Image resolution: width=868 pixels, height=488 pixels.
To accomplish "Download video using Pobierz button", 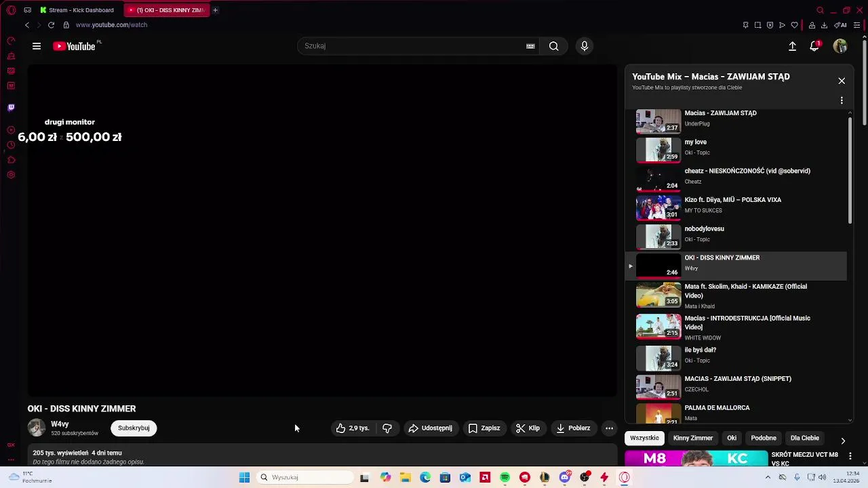I will click(x=573, y=428).
